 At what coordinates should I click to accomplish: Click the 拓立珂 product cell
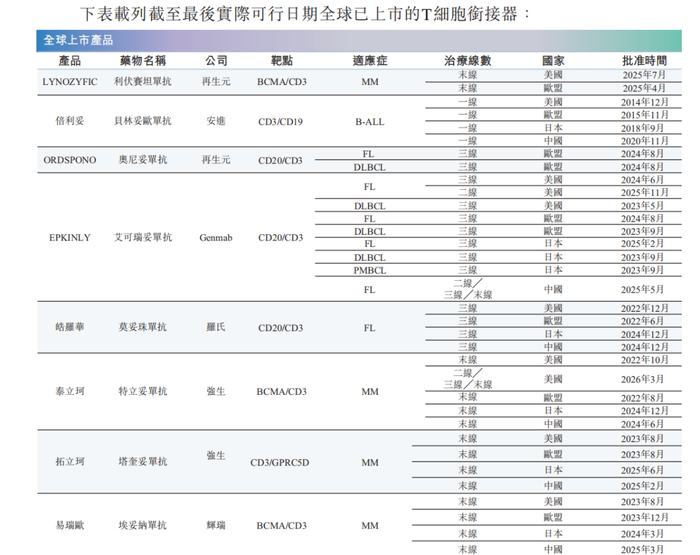[x=70, y=462]
